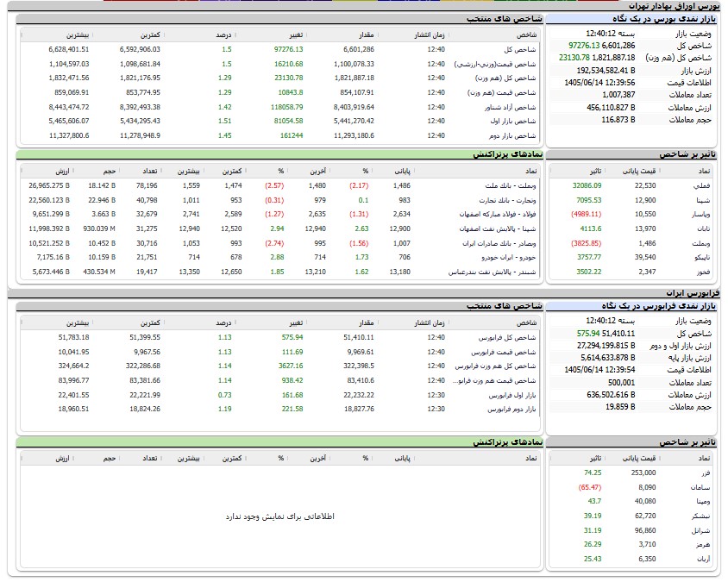
Task: Open the 'فخوز' symbol row
Action: click(703, 272)
